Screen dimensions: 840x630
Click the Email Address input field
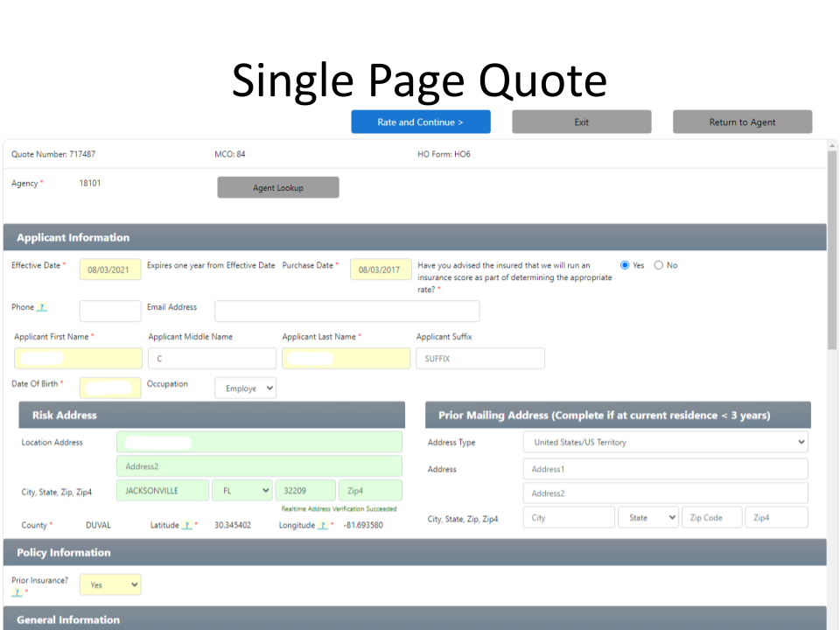click(x=346, y=311)
